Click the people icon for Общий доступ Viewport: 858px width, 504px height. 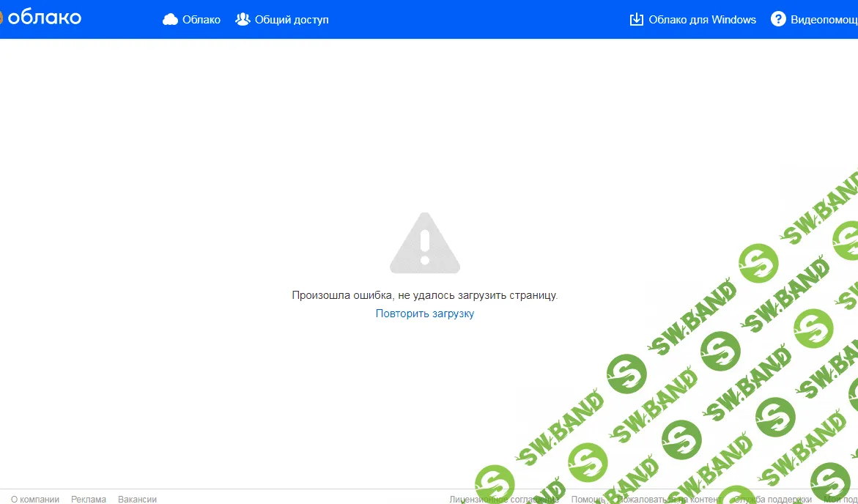243,19
